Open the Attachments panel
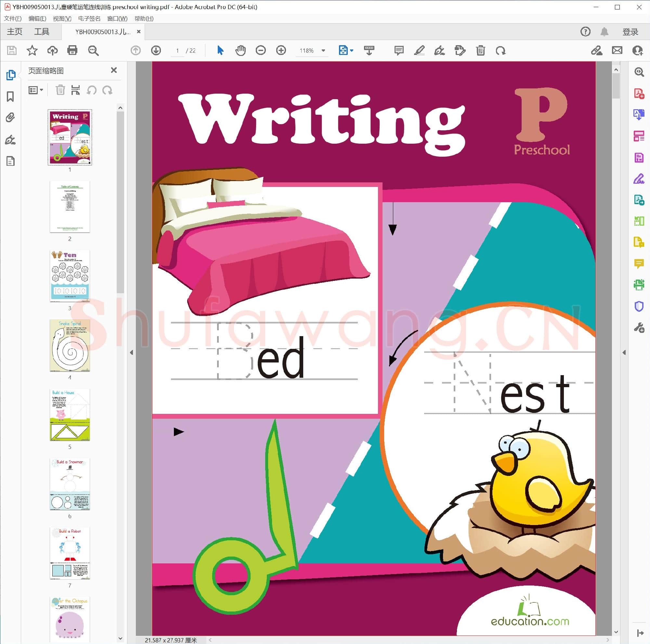Image resolution: width=650 pixels, height=644 pixels. tap(10, 117)
